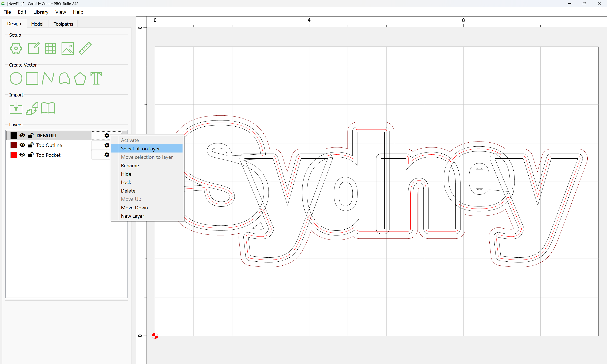The width and height of the screenshot is (607, 364).
Task: Open Top Pocket layer gear menu
Action: coord(107,155)
